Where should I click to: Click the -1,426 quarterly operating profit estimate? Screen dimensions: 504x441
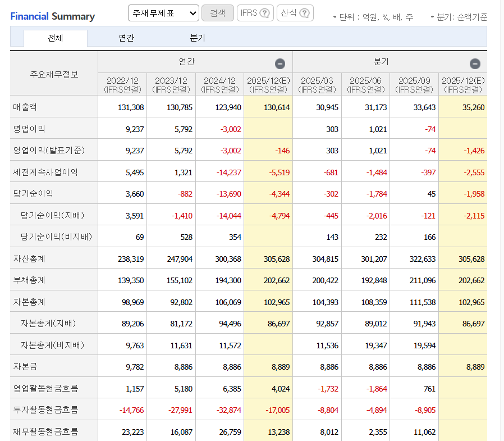point(474,151)
